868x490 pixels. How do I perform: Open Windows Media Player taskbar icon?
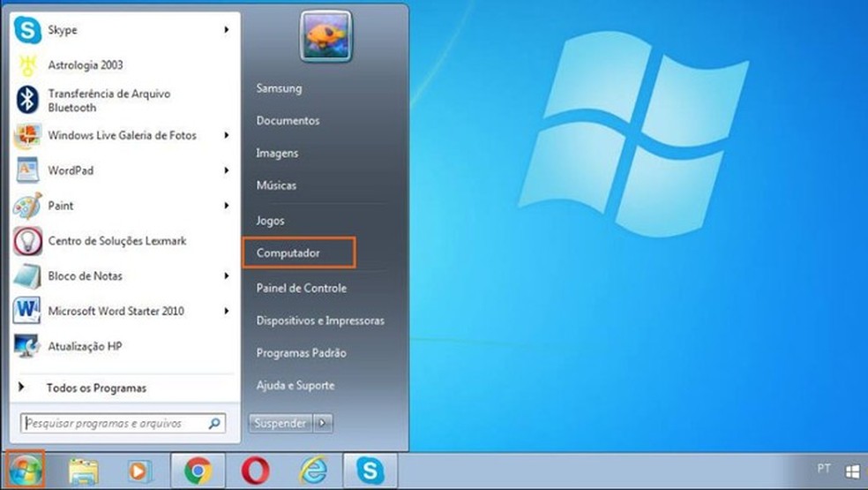coord(138,471)
